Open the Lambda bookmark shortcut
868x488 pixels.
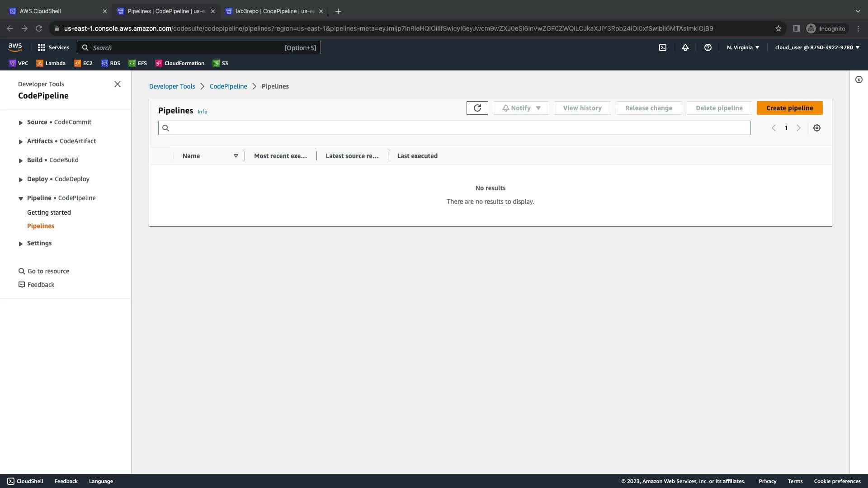(51, 63)
